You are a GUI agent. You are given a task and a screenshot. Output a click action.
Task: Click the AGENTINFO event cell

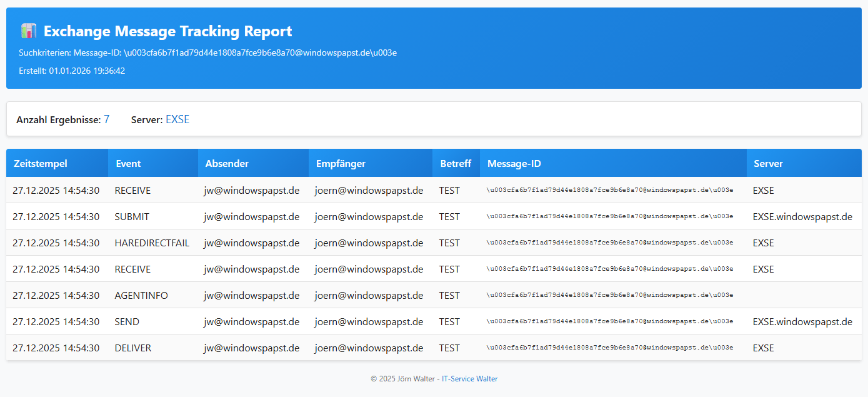141,296
